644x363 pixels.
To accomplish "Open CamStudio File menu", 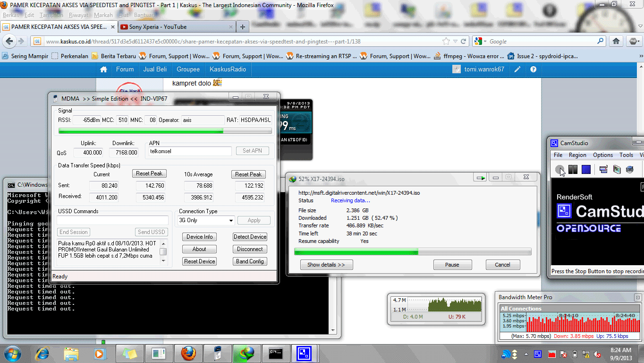I will pyautogui.click(x=558, y=155).
